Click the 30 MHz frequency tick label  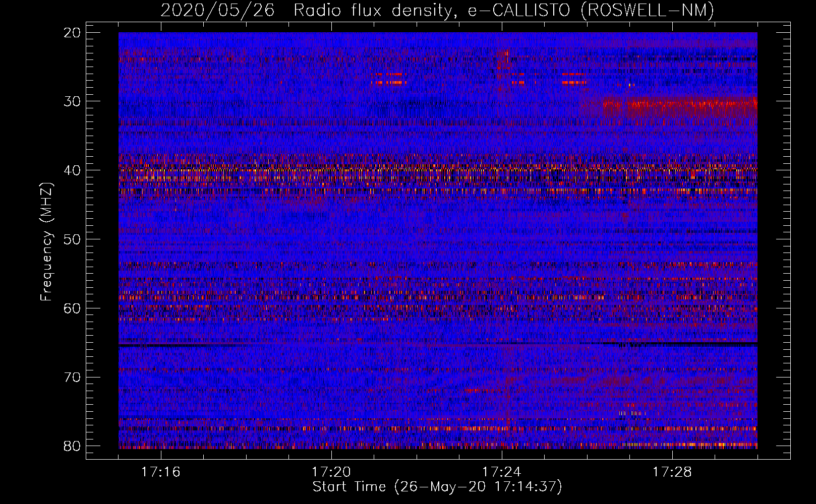[x=73, y=101]
